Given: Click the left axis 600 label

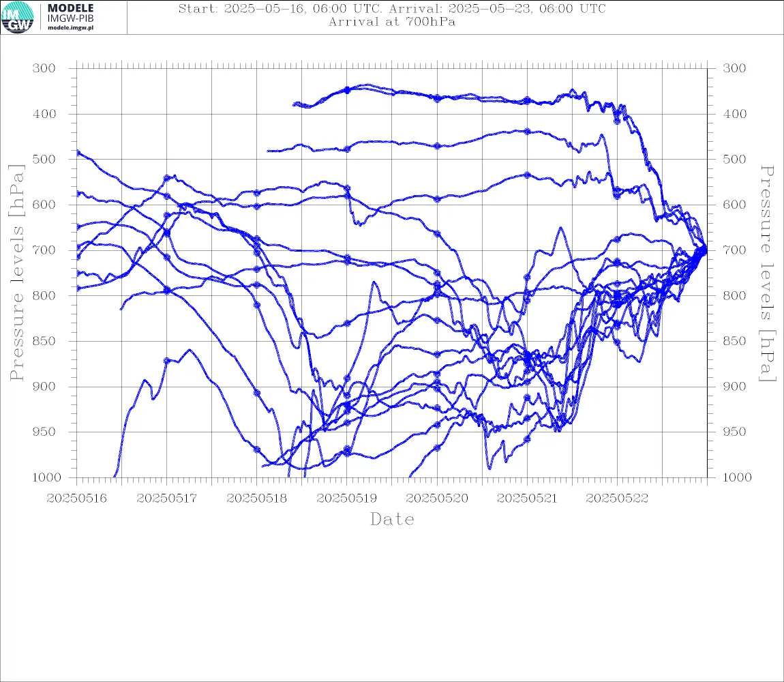Looking at the screenshot, I should pos(44,205).
